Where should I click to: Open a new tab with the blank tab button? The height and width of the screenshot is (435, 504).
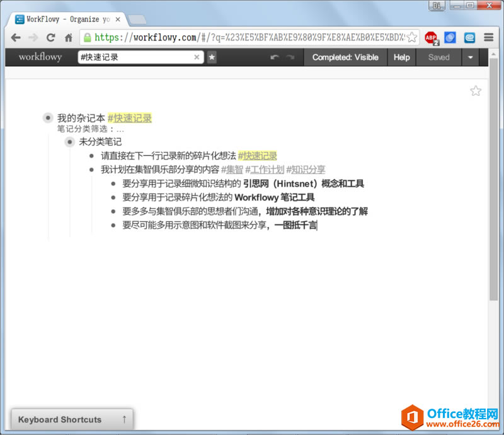coord(137,20)
